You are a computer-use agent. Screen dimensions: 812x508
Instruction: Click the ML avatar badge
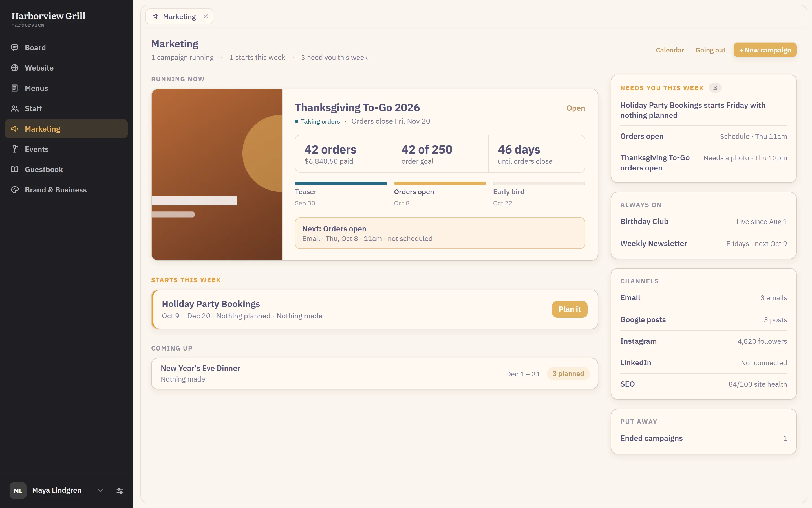(18, 491)
